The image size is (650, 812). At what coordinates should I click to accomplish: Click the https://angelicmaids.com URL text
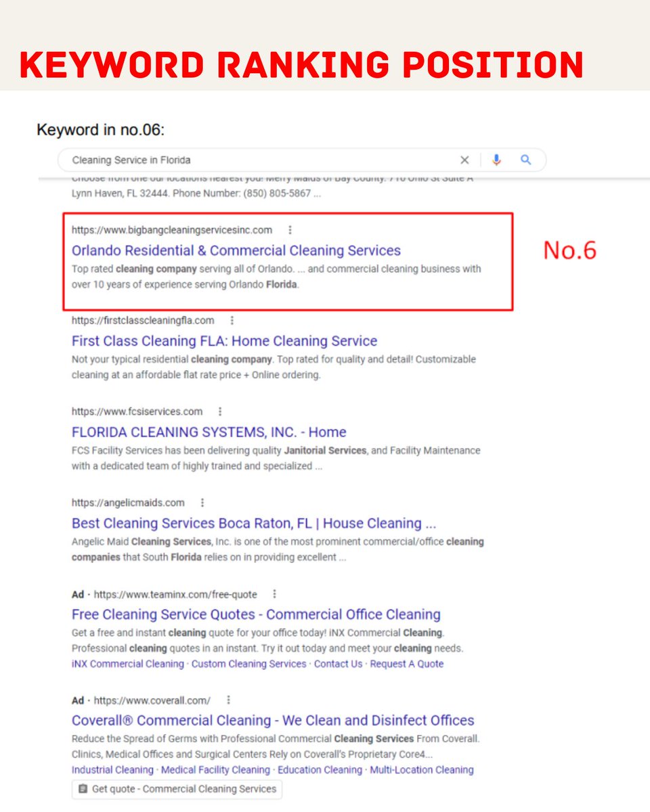click(128, 503)
